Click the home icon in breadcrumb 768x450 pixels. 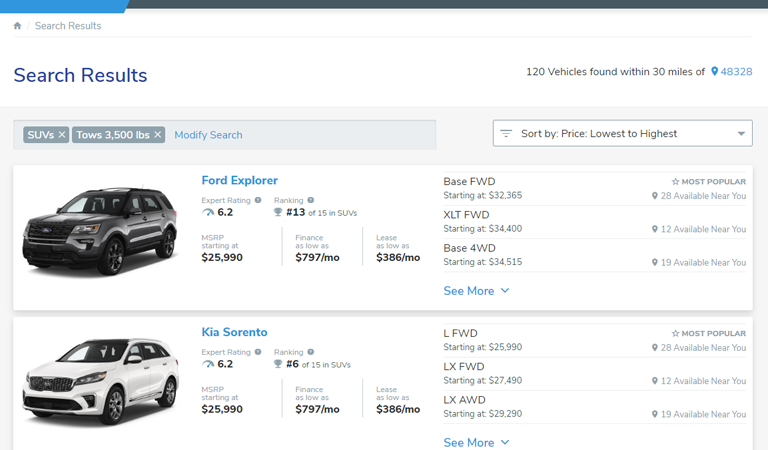(x=18, y=26)
